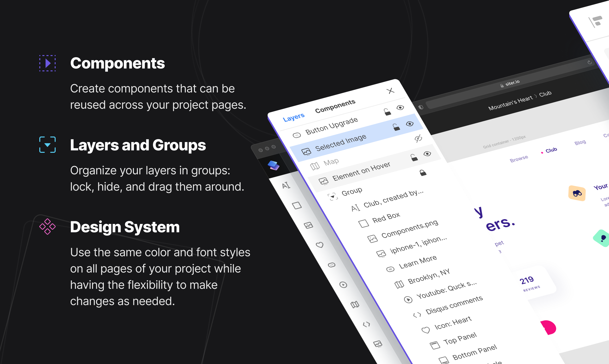Select the Image tool in sidebar
The height and width of the screenshot is (364, 609).
tap(308, 225)
